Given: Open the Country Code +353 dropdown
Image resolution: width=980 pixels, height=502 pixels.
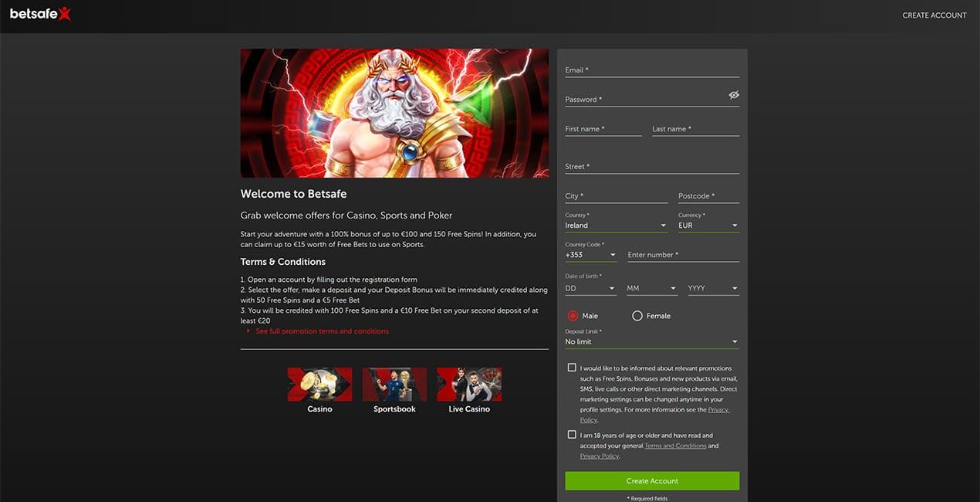Looking at the screenshot, I should point(591,254).
